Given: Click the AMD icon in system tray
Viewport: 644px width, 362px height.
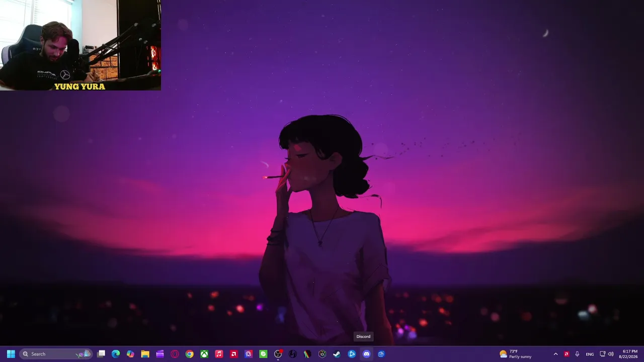Looking at the screenshot, I should tap(566, 354).
